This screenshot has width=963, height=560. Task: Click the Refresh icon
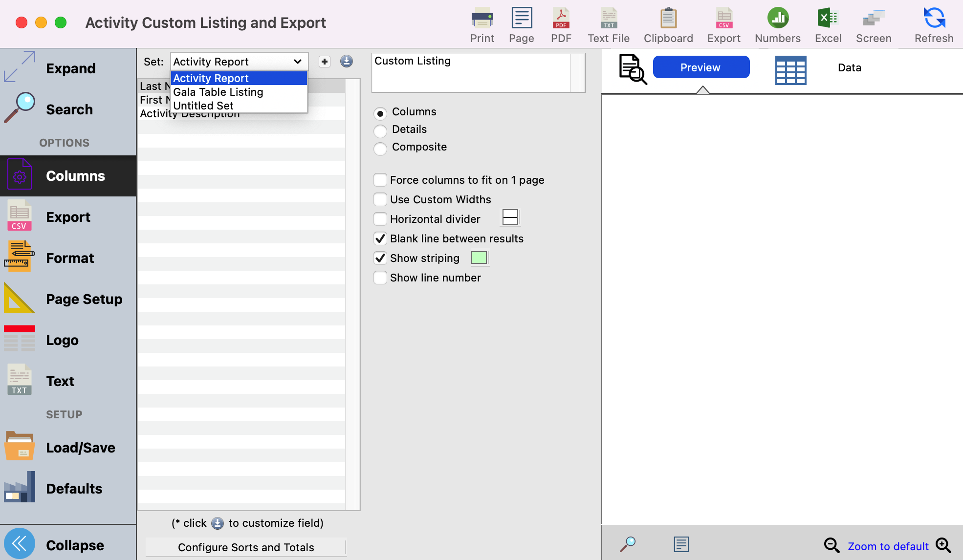coord(934,19)
